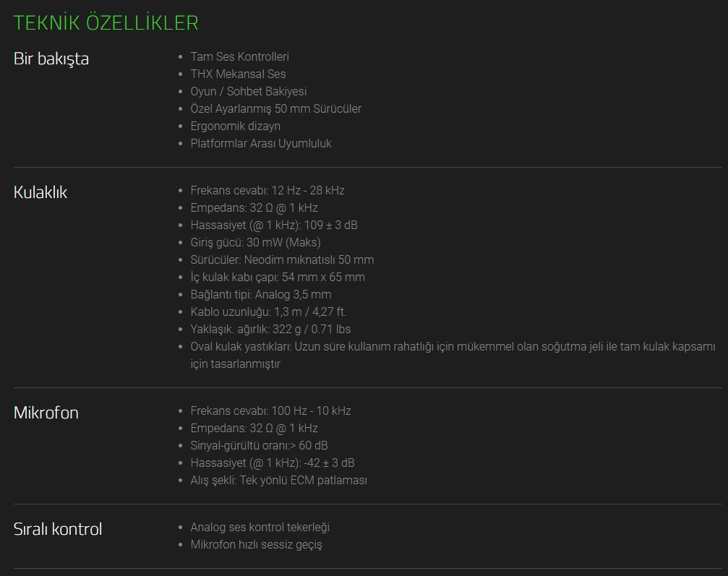Click the Mikrofon section heading

(46, 413)
